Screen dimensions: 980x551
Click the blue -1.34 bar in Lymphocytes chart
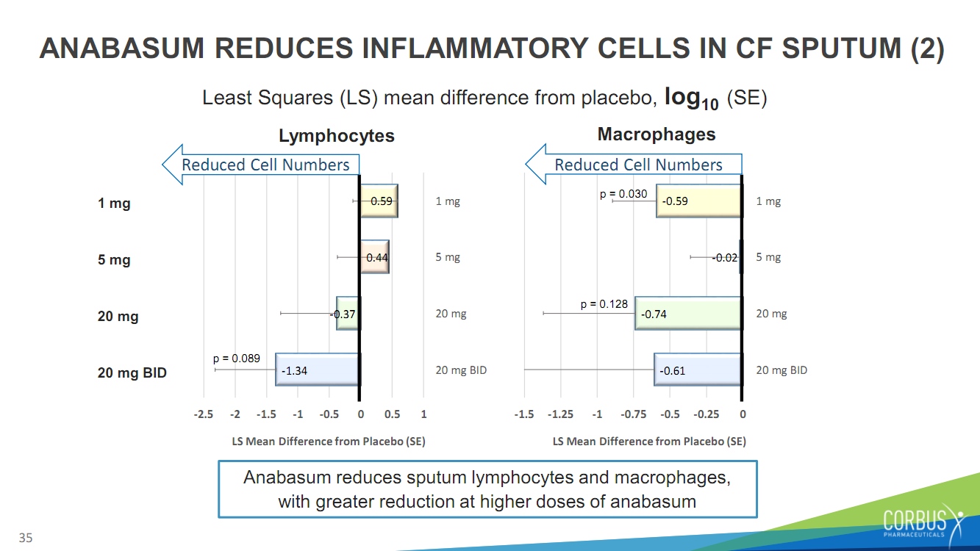tap(318, 370)
